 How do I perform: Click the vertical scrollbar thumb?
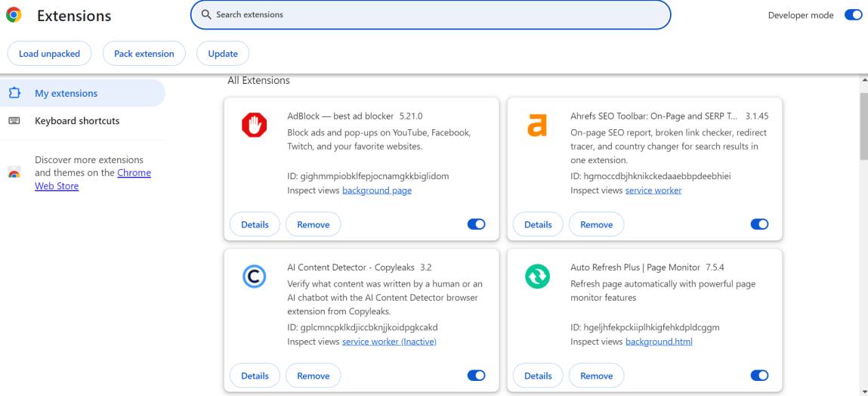click(x=863, y=128)
